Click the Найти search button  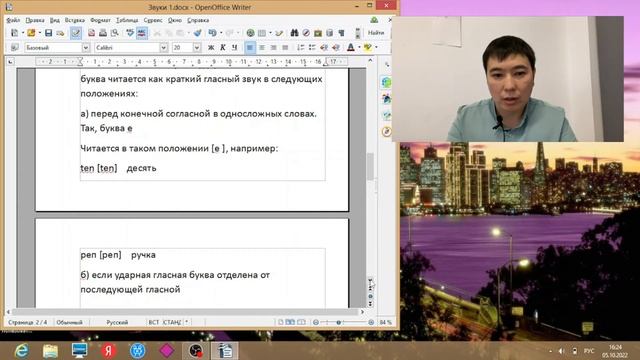376,33
